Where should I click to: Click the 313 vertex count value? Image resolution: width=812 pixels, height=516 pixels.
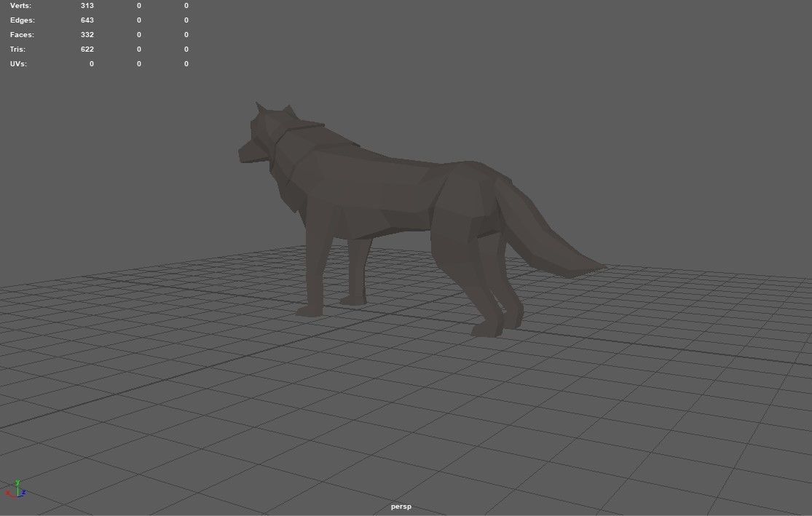click(x=87, y=6)
